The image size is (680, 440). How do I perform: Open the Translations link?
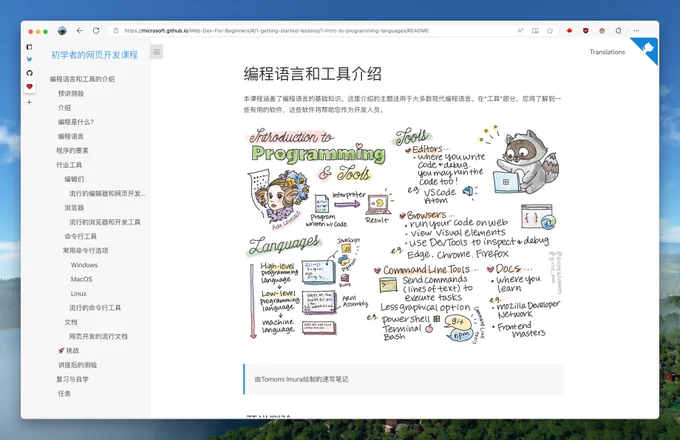(x=607, y=52)
